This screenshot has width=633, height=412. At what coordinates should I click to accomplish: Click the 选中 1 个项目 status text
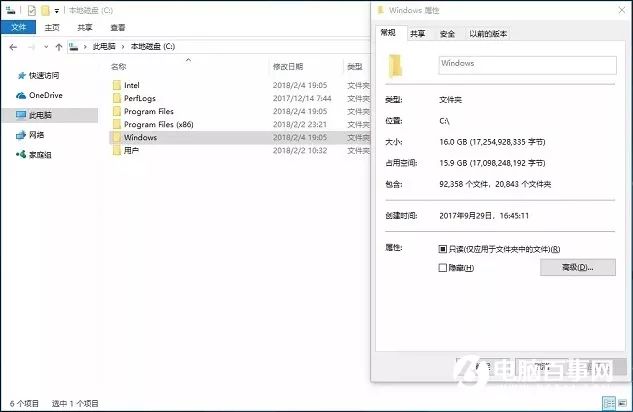75,404
